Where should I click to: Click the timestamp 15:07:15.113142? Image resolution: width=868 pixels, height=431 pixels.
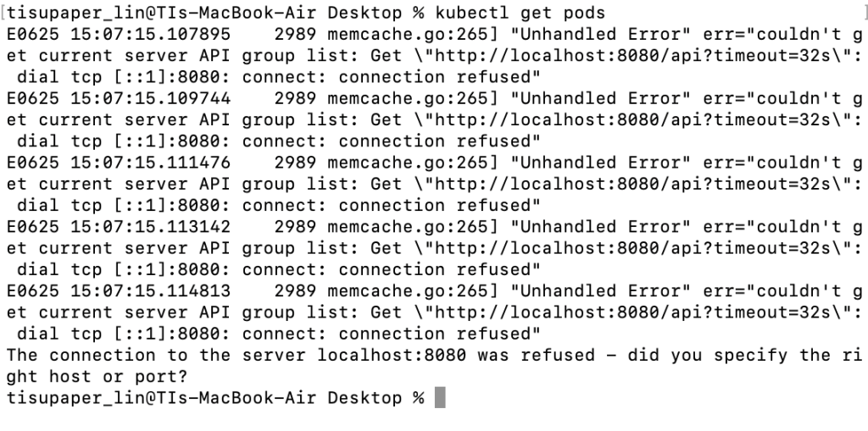click(151, 227)
